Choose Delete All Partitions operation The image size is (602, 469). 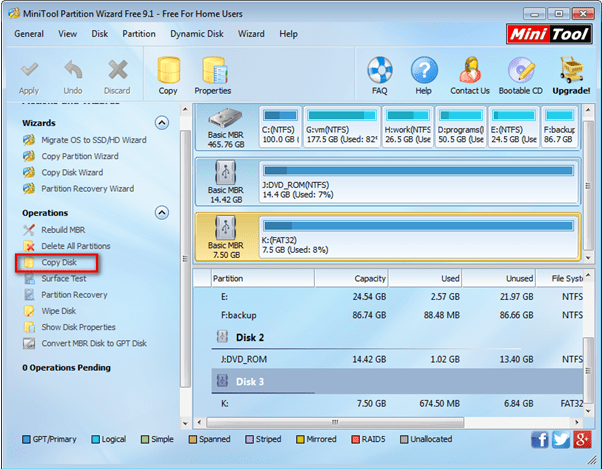pos(67,246)
